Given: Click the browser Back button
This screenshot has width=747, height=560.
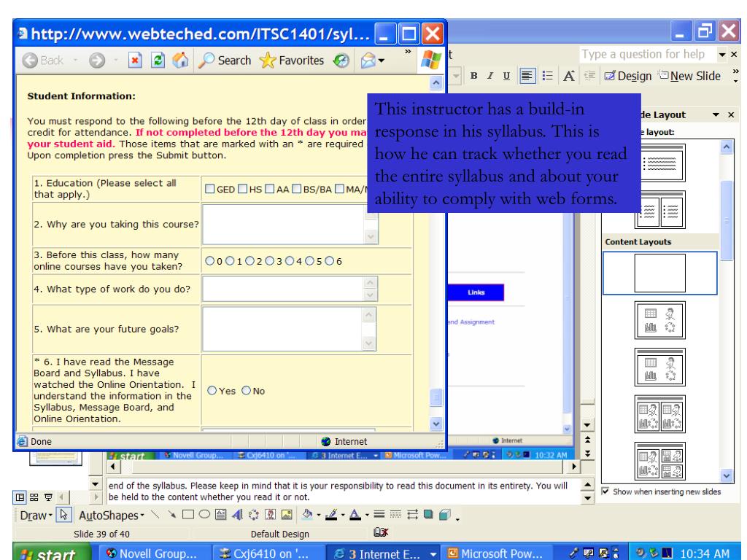Looking at the screenshot, I should pos(43,61).
